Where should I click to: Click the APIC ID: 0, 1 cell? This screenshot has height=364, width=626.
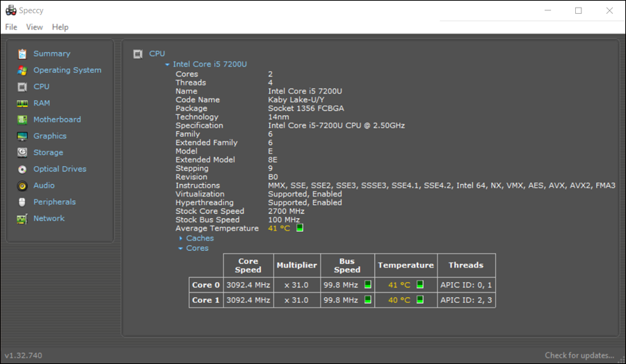point(466,285)
